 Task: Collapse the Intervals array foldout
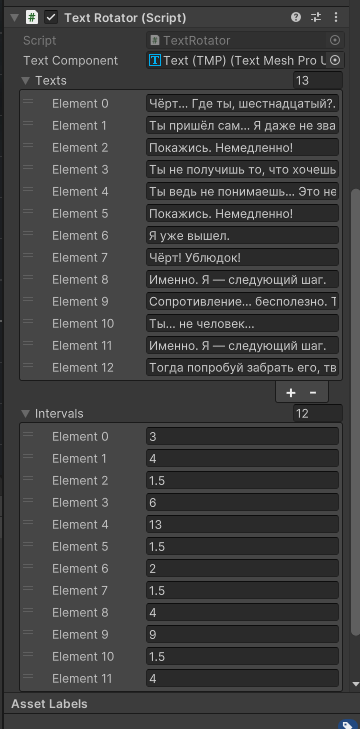pos(26,414)
